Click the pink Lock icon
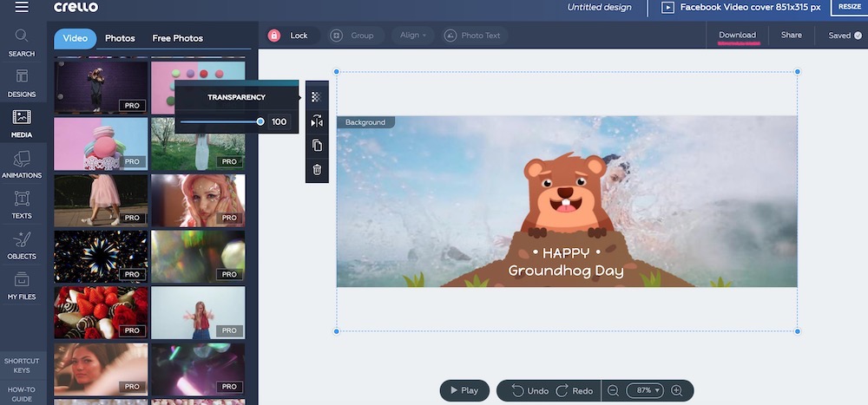868x405 pixels. 274,36
